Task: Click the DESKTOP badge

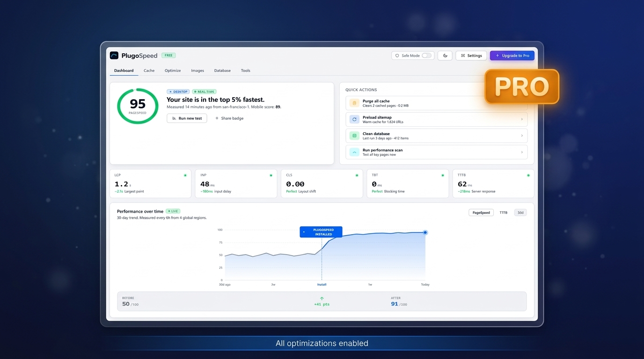Action: pyautogui.click(x=178, y=92)
